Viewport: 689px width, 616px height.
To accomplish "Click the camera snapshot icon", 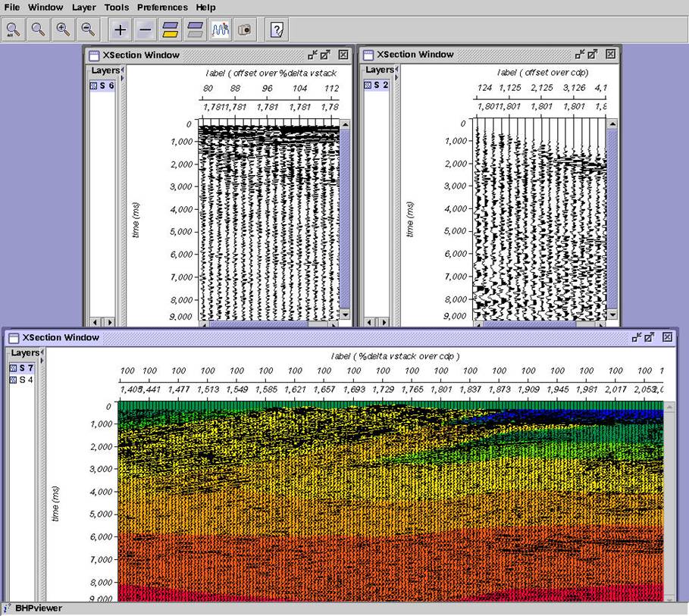I will (x=245, y=30).
